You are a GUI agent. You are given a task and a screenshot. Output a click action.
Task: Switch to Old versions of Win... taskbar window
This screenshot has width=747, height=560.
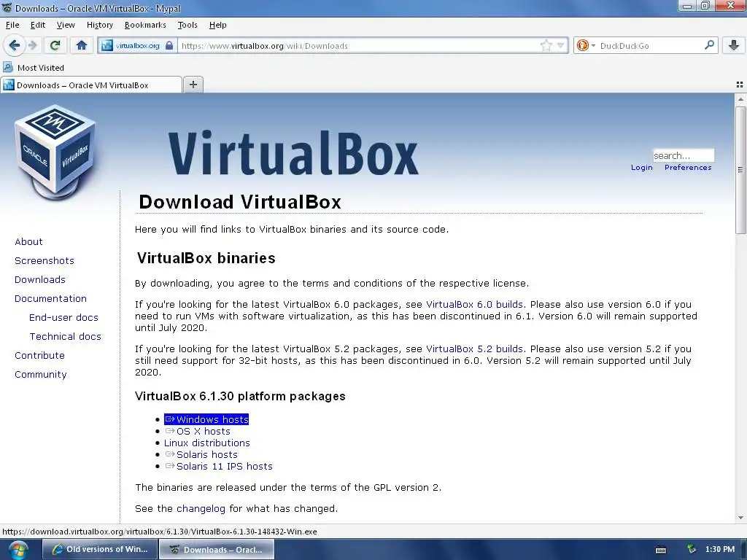point(99,549)
